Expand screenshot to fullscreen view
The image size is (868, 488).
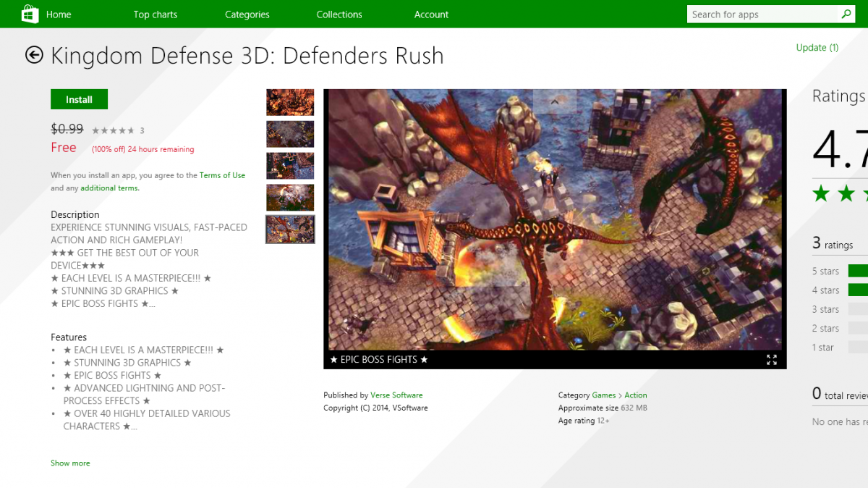pyautogui.click(x=772, y=359)
